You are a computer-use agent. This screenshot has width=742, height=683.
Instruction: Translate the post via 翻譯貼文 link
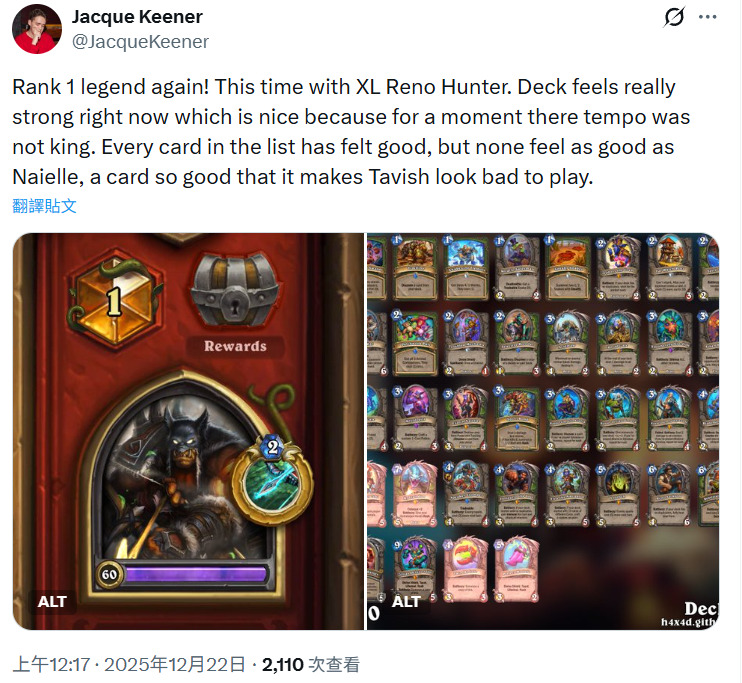44,206
